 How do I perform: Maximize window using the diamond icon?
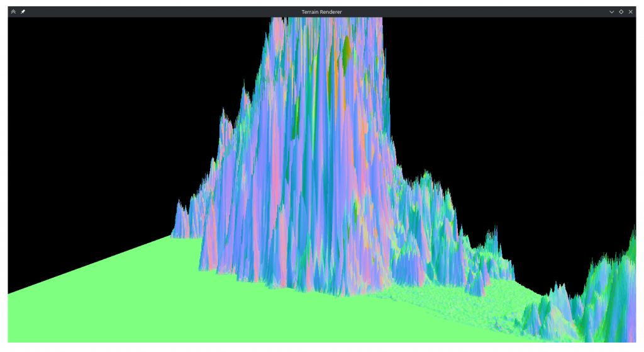tap(621, 11)
